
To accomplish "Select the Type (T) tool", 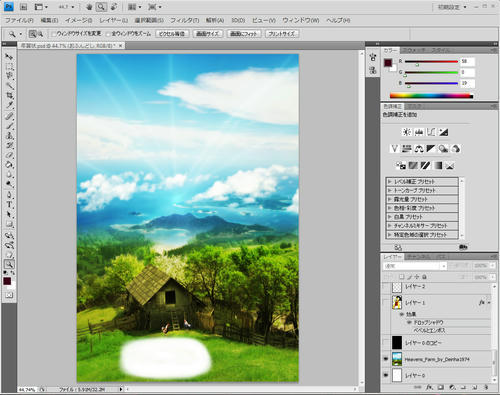I will click(9, 205).
